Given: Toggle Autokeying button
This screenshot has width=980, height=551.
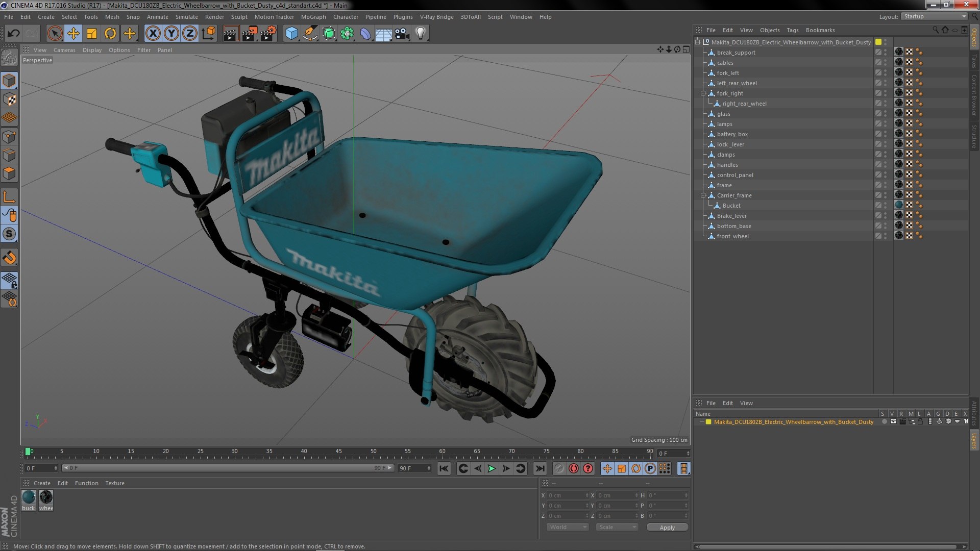Looking at the screenshot, I should [x=574, y=468].
